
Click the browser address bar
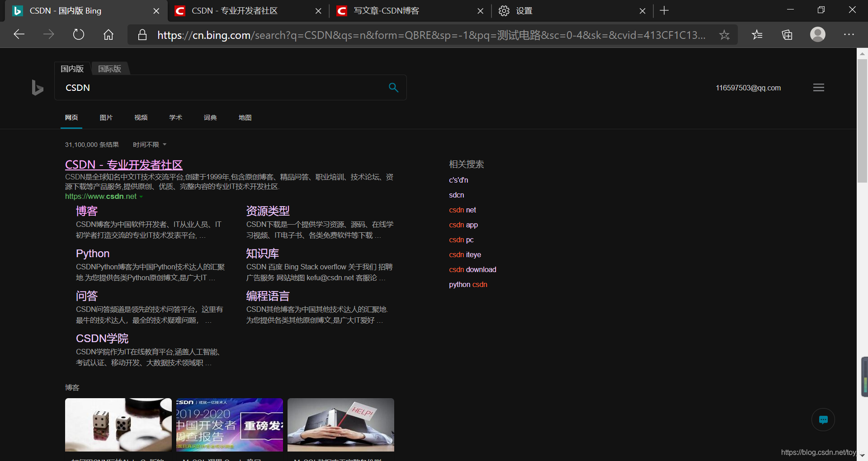[x=431, y=35]
